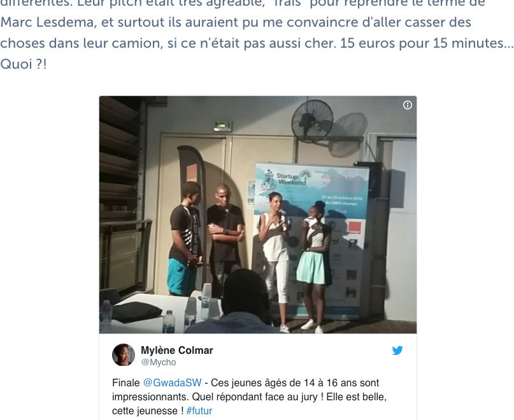The width and height of the screenshot is (514, 420).
Task: Click the woman holding the microphone
Action: point(275,260)
